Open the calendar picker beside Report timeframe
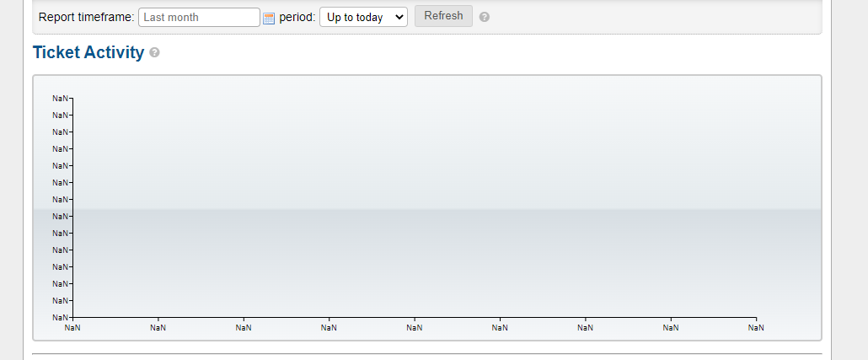This screenshot has height=360, width=868. [270, 18]
